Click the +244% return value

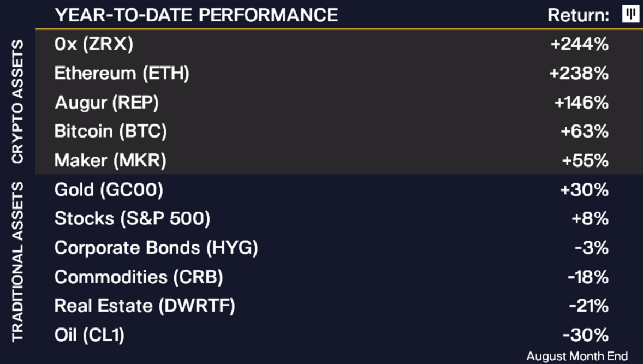579,44
